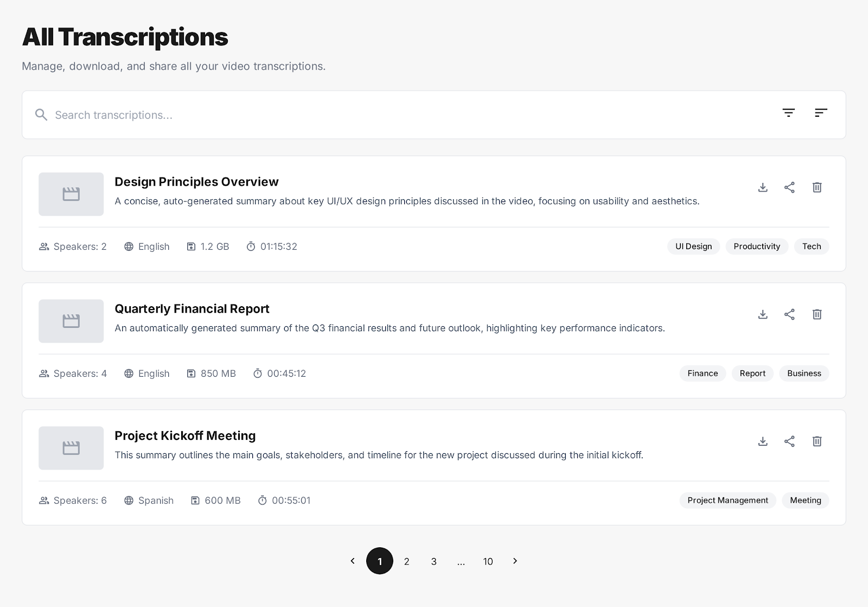Share the Quarterly Financial Report transcription
The width and height of the screenshot is (868, 607).
[x=790, y=314]
